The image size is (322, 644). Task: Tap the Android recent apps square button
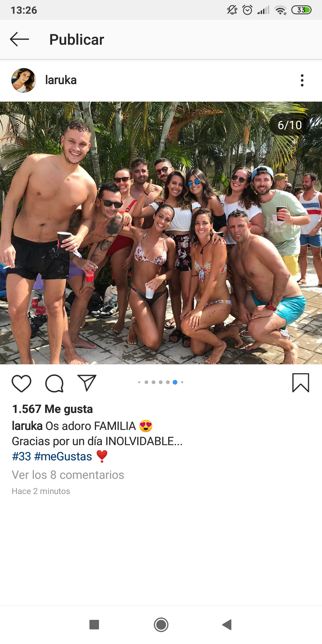point(94,625)
